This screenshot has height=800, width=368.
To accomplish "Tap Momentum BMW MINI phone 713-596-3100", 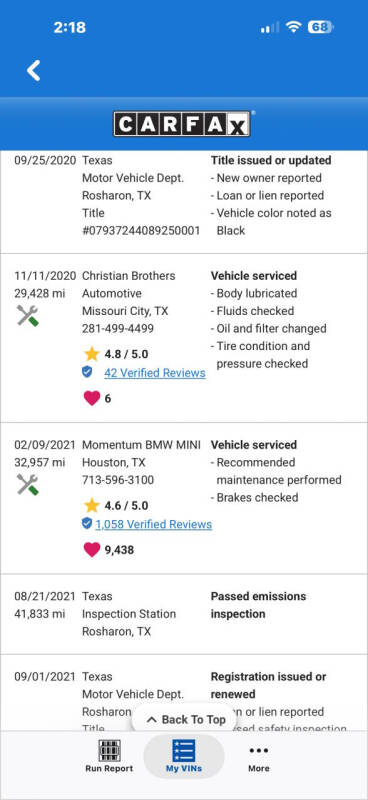I will tap(118, 480).
